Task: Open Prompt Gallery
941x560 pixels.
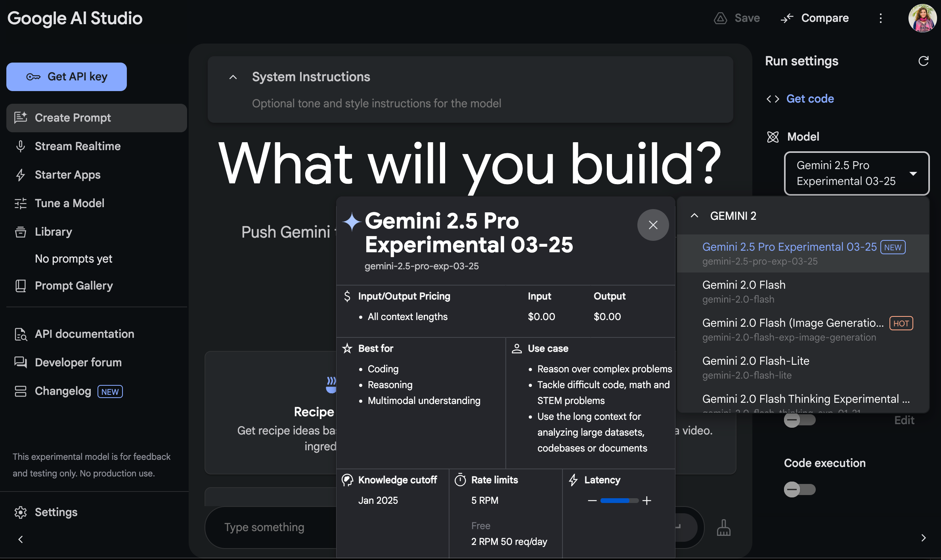Action: (74, 286)
